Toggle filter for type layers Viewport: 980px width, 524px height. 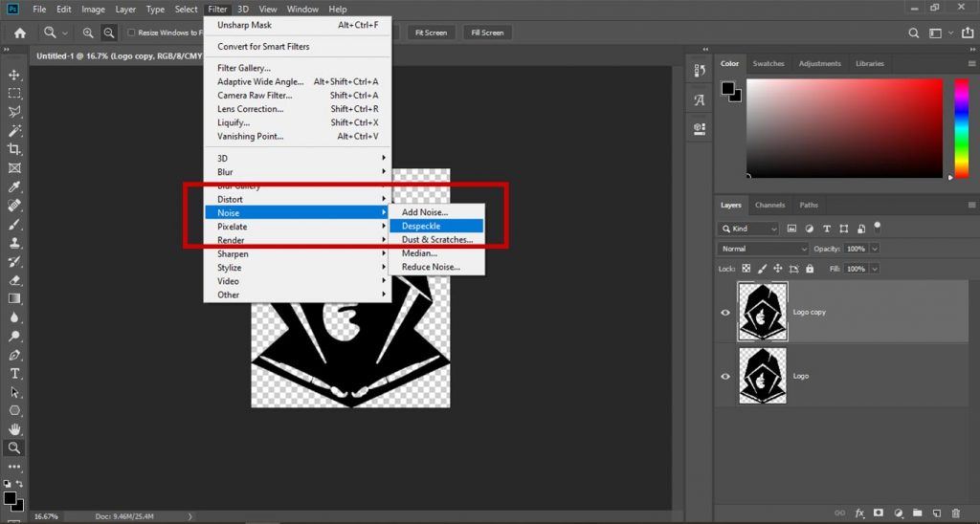[x=827, y=229]
